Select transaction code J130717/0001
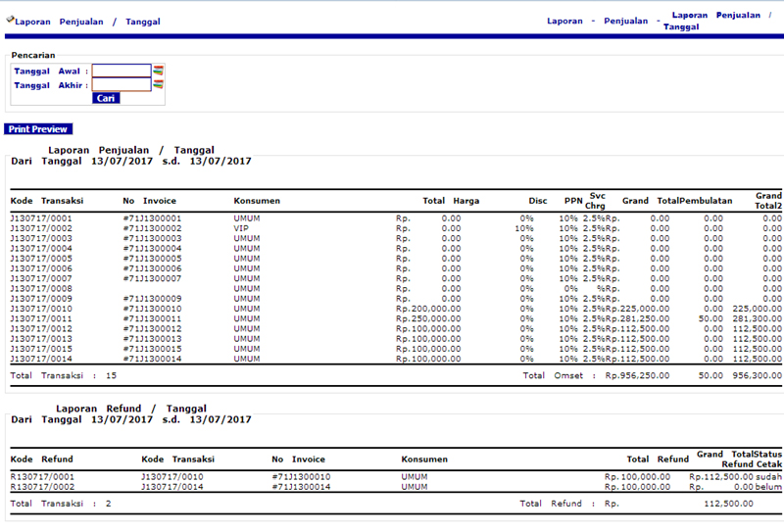Image resolution: width=784 pixels, height=532 pixels. (41, 218)
